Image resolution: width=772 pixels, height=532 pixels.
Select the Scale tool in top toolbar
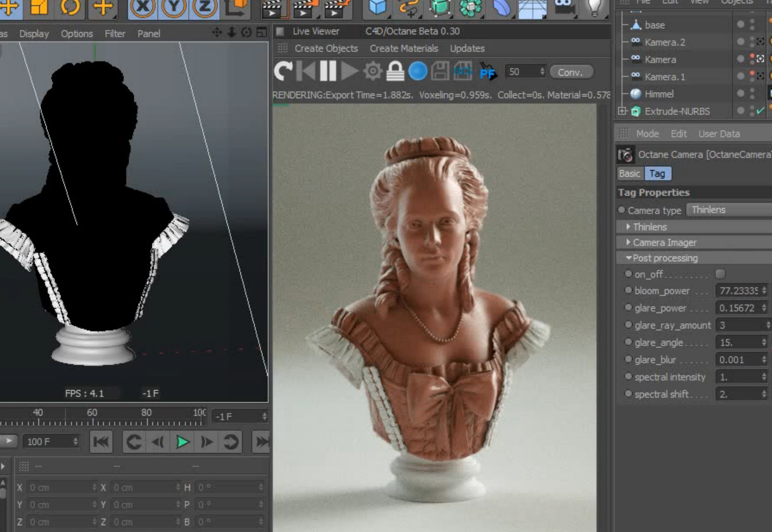coord(39,7)
